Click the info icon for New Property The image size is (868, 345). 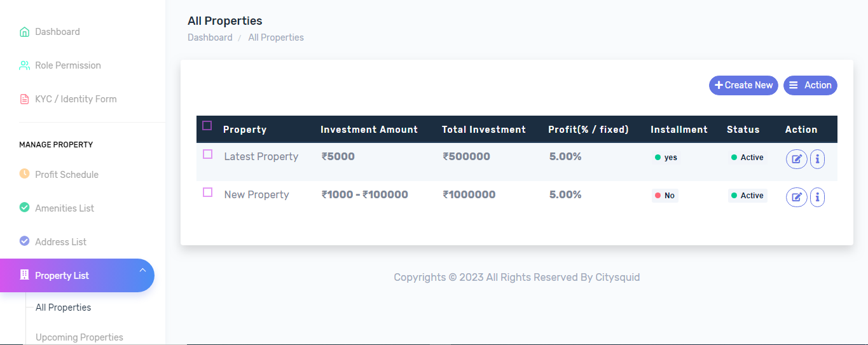pos(817,197)
